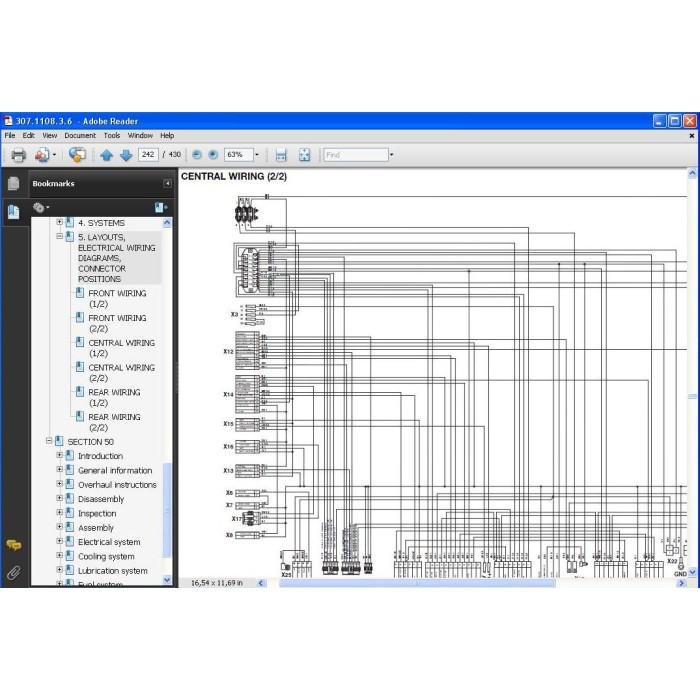700x700 pixels.
Task: Click horizontal scrollbar left arrow
Action: 261,583
